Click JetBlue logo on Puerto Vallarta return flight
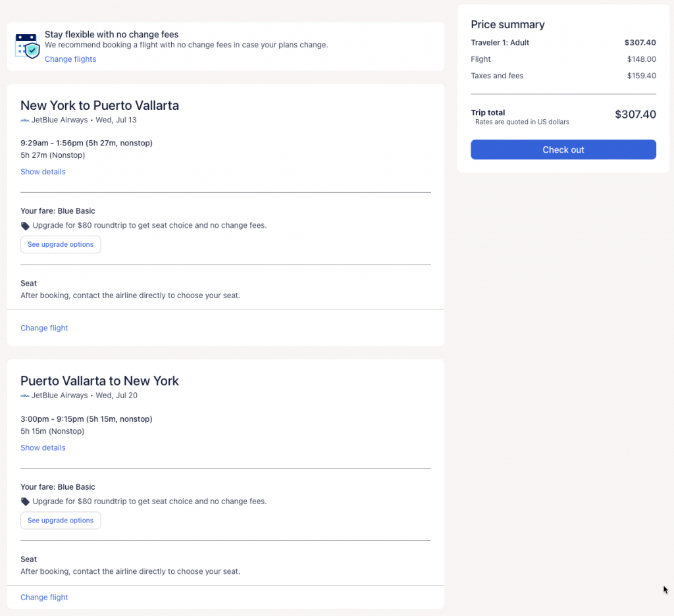 click(25, 396)
